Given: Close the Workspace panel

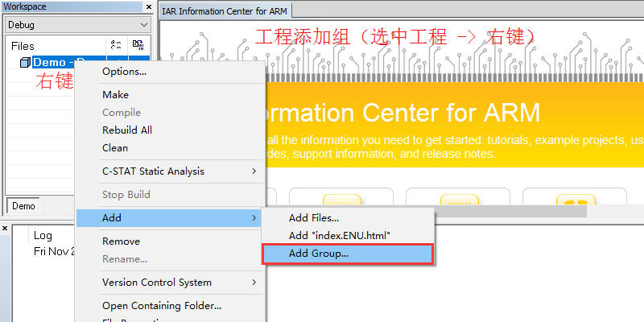Looking at the screenshot, I should (x=149, y=6).
